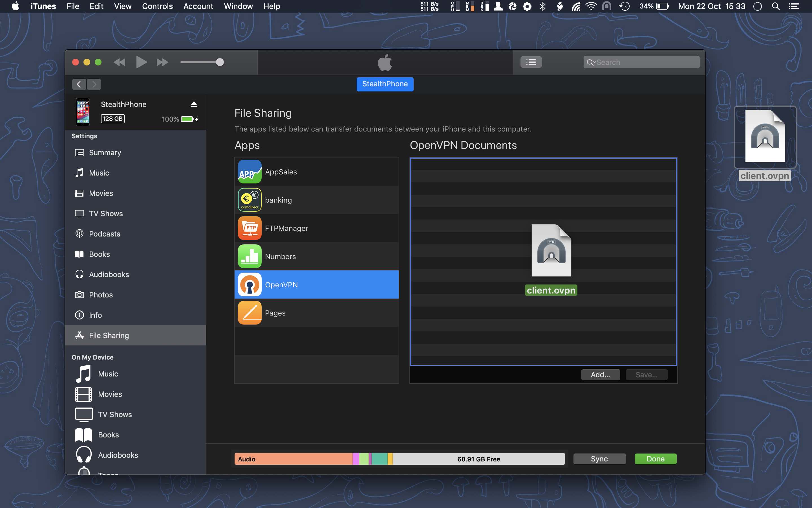This screenshot has height=508, width=812.
Task: Click the 128 GB capacity label
Action: click(x=113, y=119)
